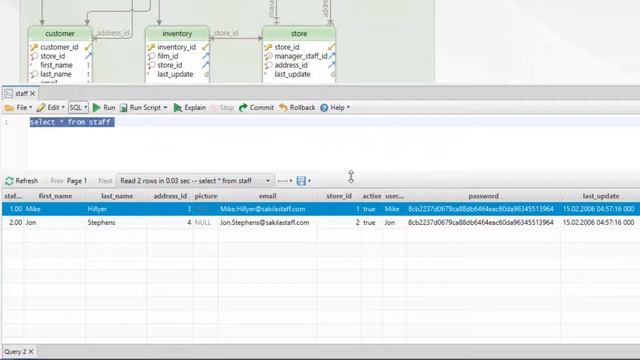Open the SQL dropdown

click(78, 108)
